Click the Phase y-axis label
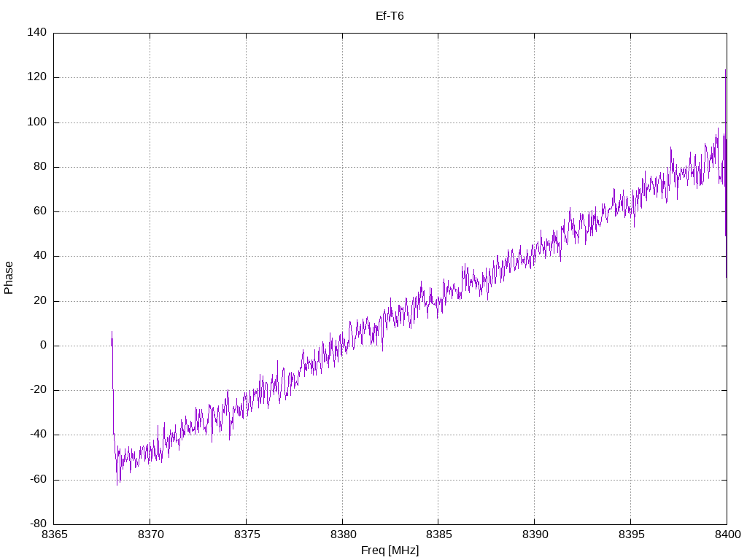The width and height of the screenshot is (747, 560). [9, 278]
